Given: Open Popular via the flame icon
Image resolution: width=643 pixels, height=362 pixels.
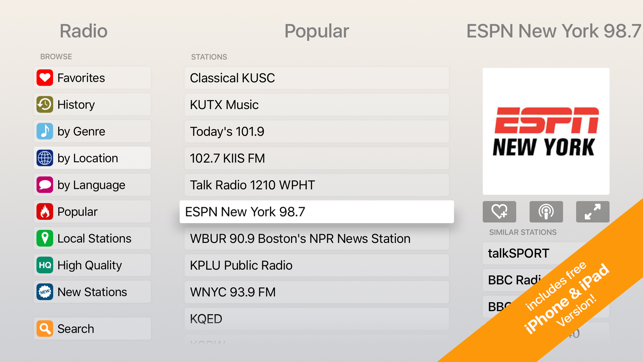Looking at the screenshot, I should (45, 212).
